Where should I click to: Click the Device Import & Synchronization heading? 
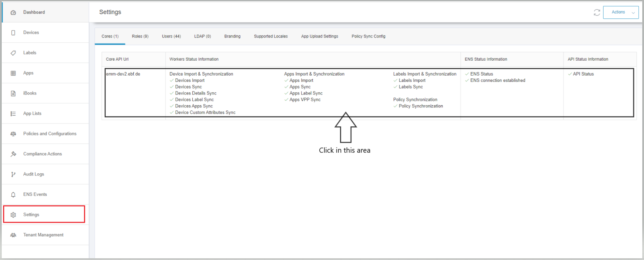pyautogui.click(x=201, y=74)
